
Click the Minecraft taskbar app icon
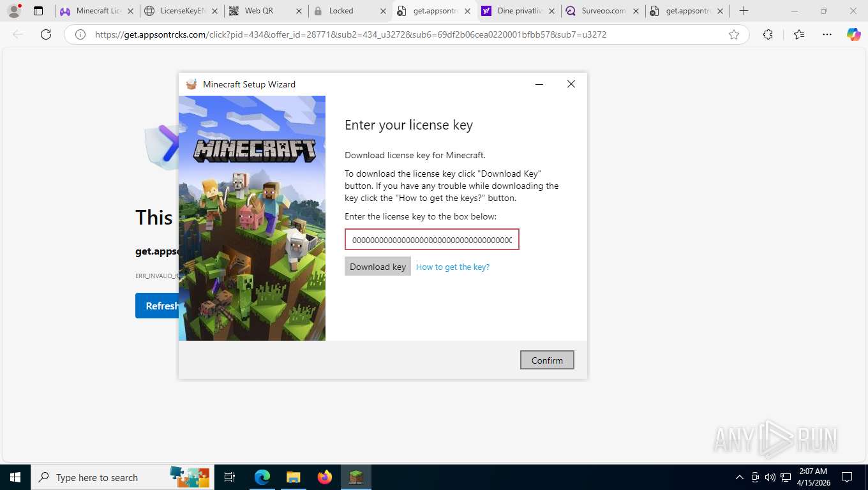pyautogui.click(x=356, y=477)
